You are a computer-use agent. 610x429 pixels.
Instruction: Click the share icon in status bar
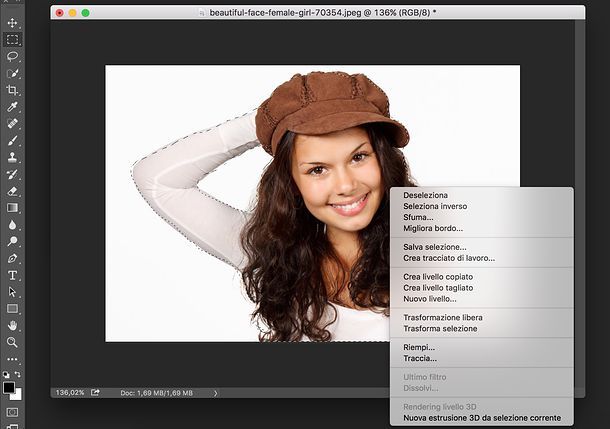coord(95,393)
